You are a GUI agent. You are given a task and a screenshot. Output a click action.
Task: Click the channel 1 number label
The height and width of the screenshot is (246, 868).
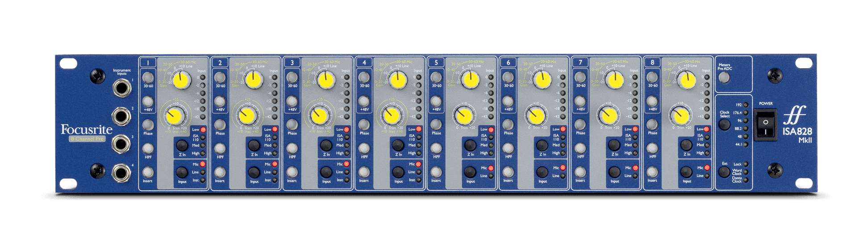pyautogui.click(x=148, y=63)
